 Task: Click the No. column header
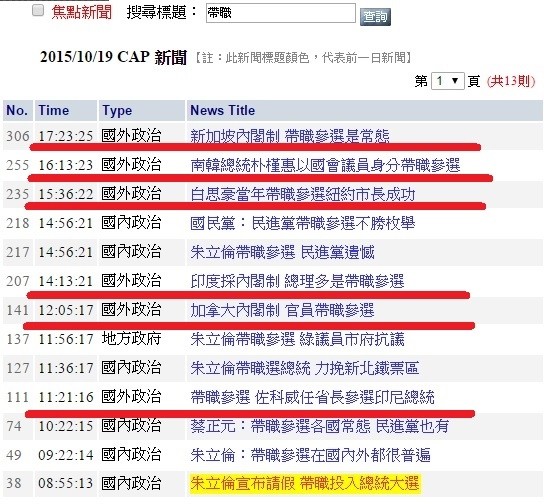(18, 111)
